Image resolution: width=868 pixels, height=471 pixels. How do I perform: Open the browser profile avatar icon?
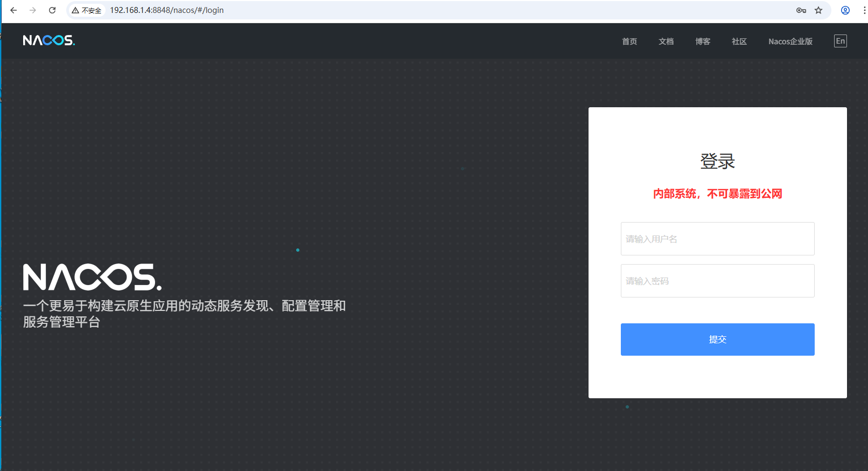pos(845,10)
